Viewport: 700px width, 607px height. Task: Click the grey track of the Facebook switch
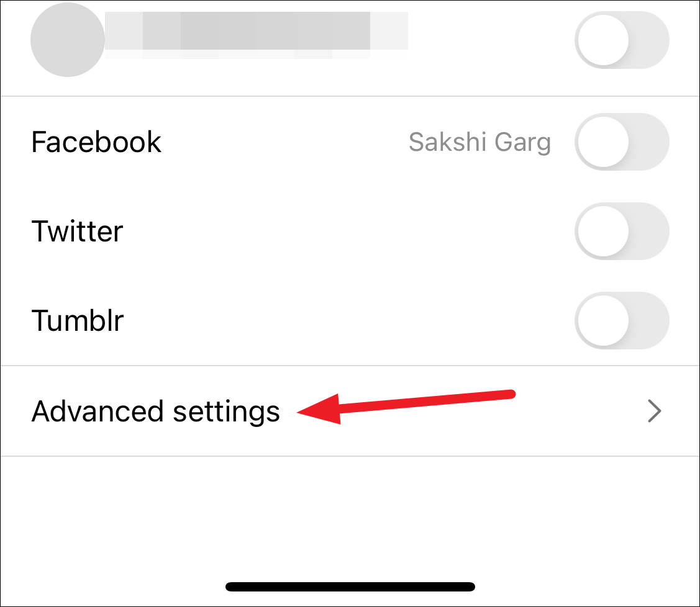[x=650, y=142]
